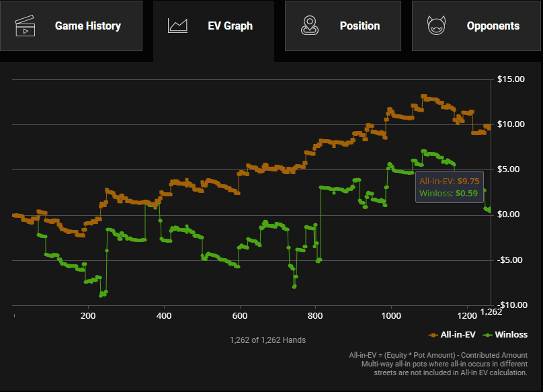Click the devil face Opponents icon

tap(436, 26)
